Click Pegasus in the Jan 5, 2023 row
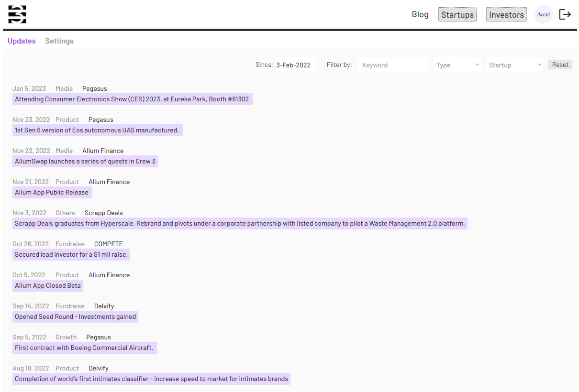This screenshot has width=579, height=392. pyautogui.click(x=95, y=89)
